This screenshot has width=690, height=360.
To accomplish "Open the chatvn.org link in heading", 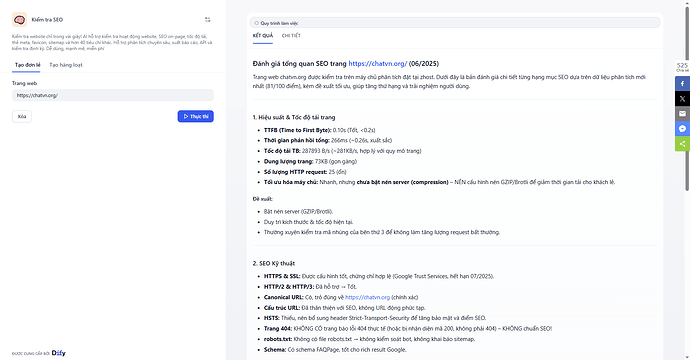I will click(x=378, y=64).
